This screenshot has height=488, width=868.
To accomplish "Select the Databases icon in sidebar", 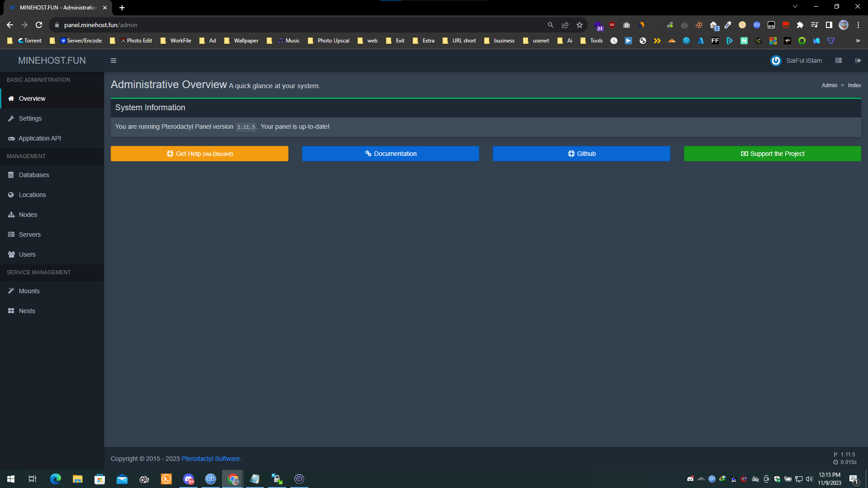I will click(11, 175).
